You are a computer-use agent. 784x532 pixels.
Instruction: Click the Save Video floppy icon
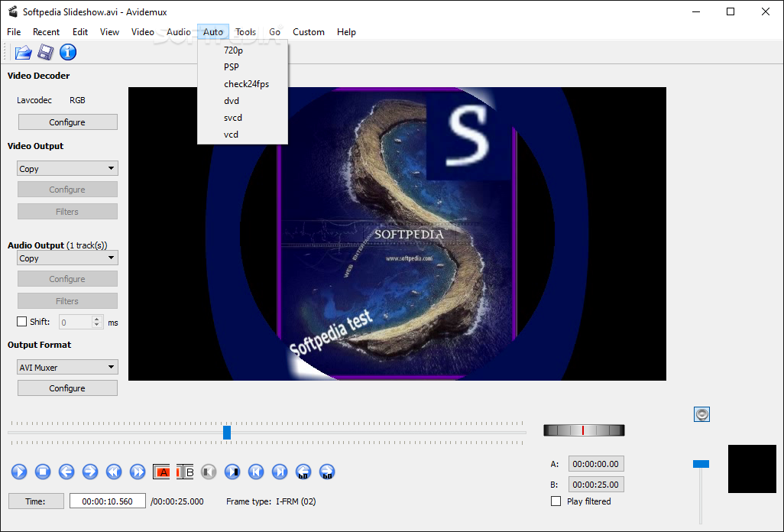(x=46, y=52)
